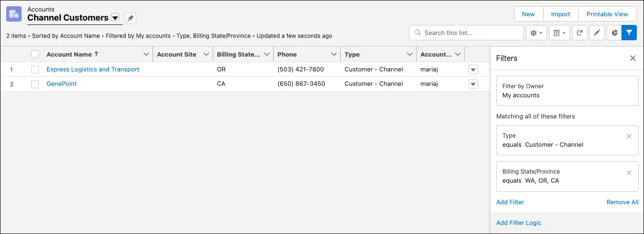
Task: Click the CA billing state cell
Action: (x=221, y=83)
